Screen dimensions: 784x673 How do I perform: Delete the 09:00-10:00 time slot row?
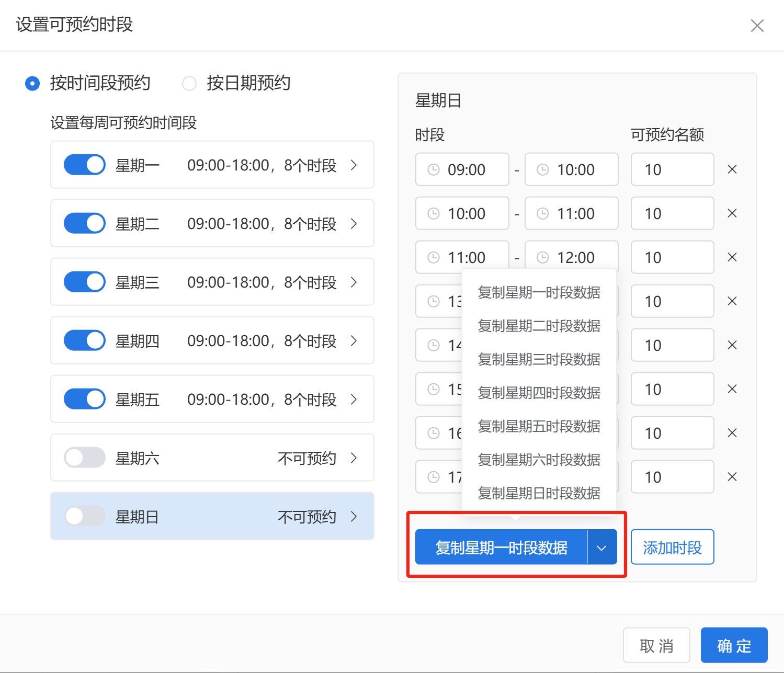point(732,169)
